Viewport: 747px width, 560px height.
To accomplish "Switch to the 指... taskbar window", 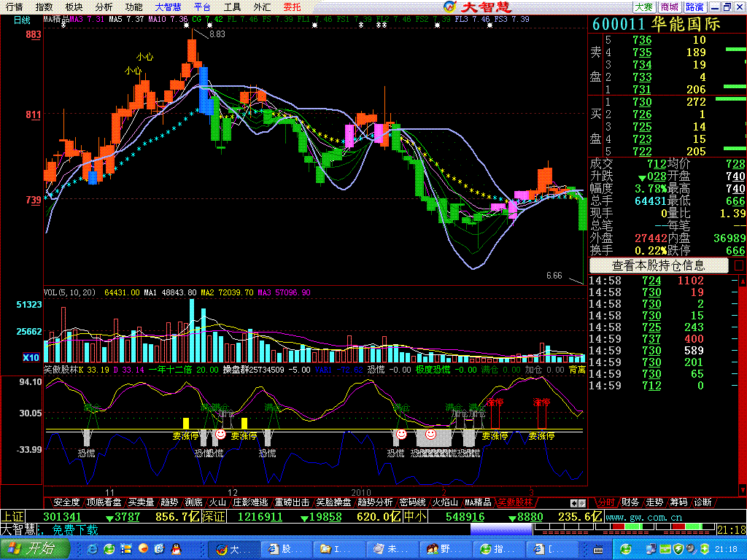I will (x=499, y=550).
